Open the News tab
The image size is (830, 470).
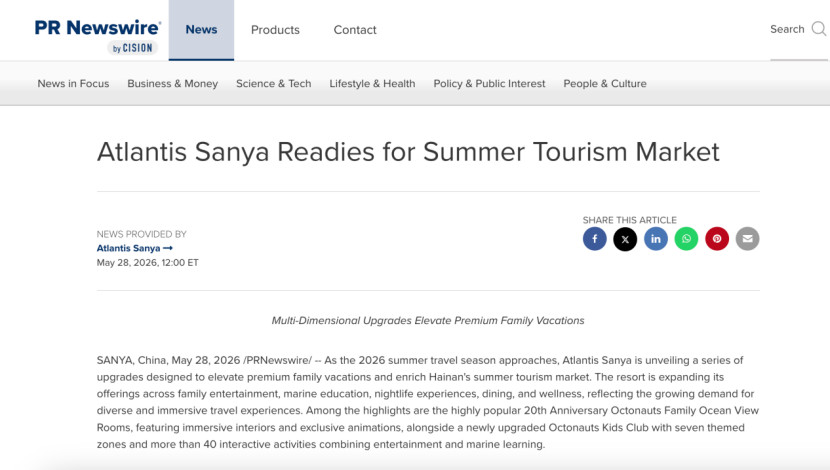pos(201,30)
